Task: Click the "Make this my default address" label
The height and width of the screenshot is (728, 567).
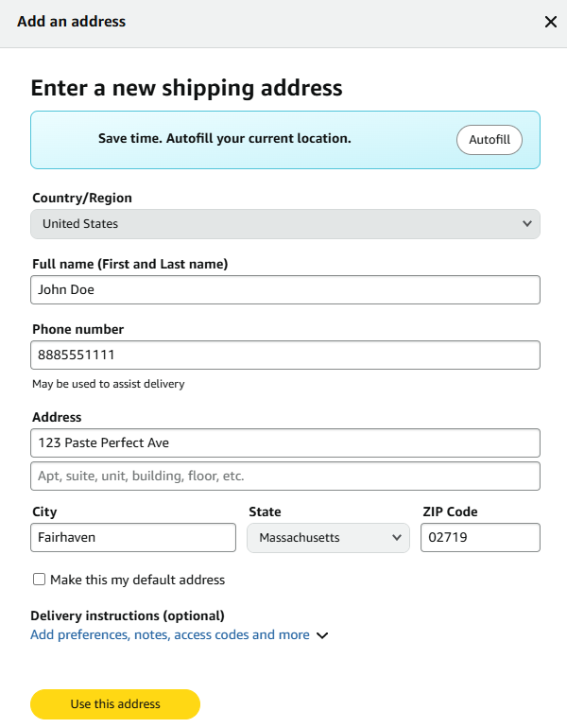Action: (x=137, y=580)
